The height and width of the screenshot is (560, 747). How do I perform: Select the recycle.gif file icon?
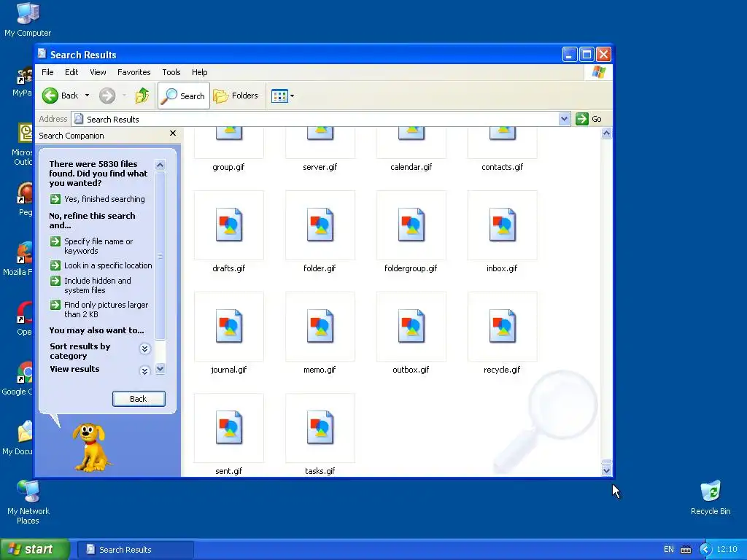[x=503, y=326]
